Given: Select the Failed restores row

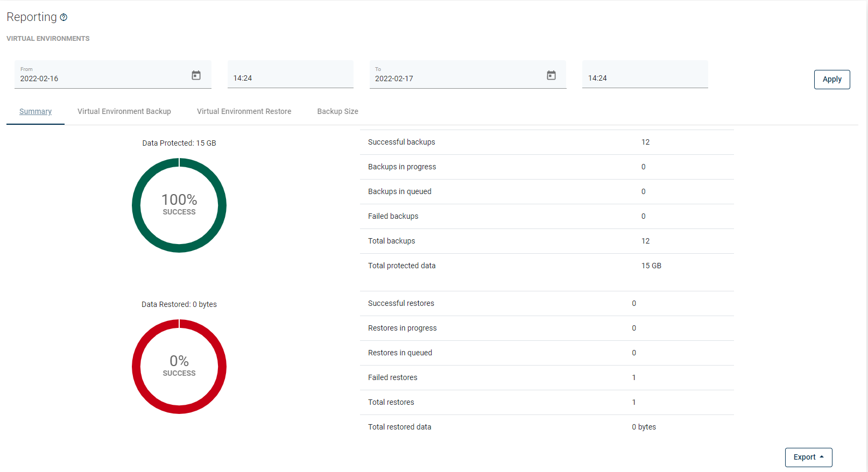Looking at the screenshot, I should click(x=546, y=377).
